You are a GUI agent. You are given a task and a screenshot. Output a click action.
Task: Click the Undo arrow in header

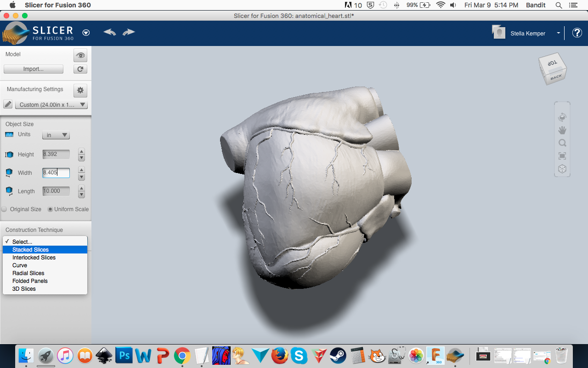109,32
